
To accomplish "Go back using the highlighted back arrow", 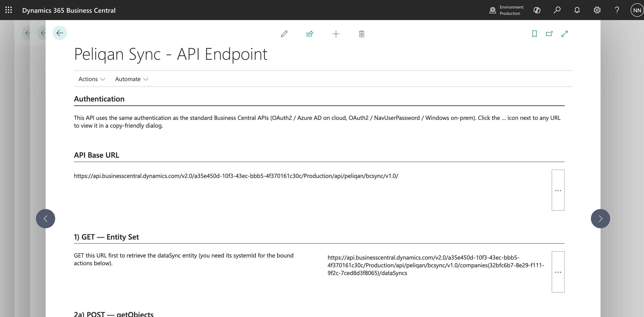I will (x=60, y=33).
